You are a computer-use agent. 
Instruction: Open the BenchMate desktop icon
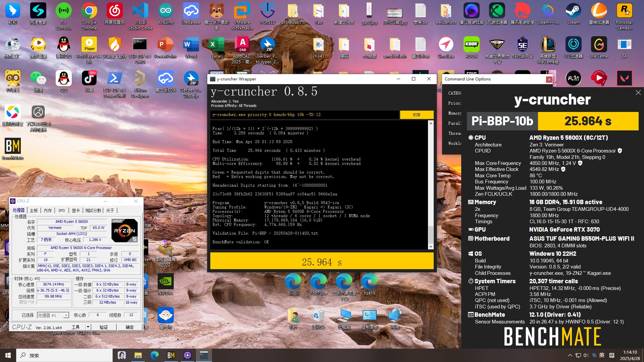(x=13, y=149)
